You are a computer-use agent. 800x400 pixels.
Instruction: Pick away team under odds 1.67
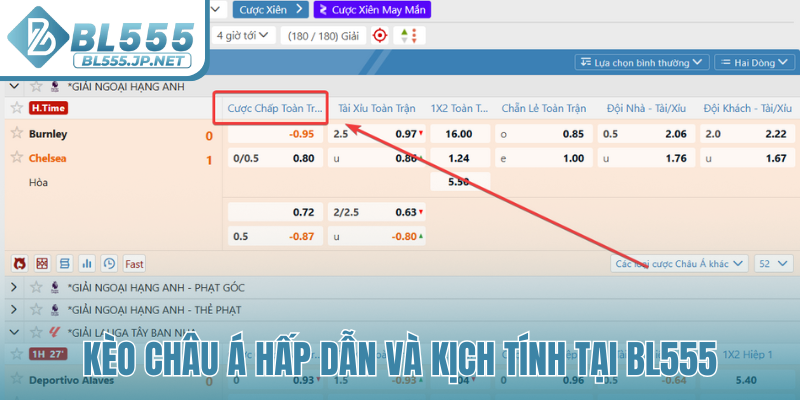747,158
